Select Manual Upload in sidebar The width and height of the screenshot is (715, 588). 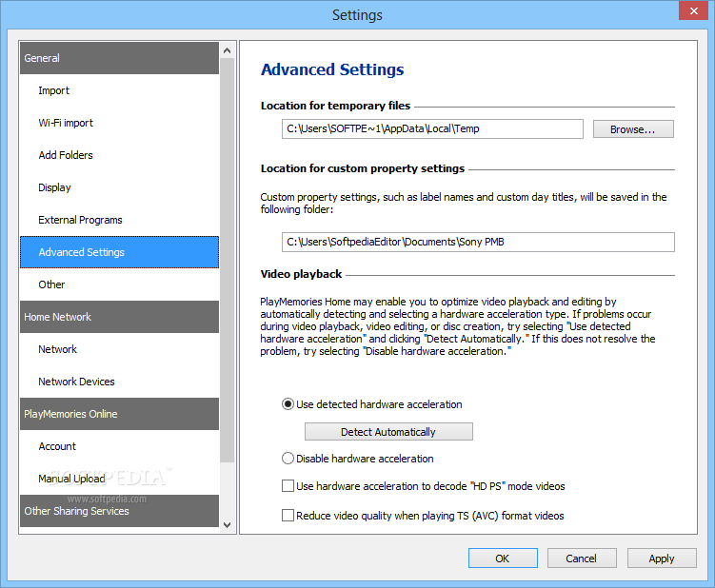coord(119,479)
